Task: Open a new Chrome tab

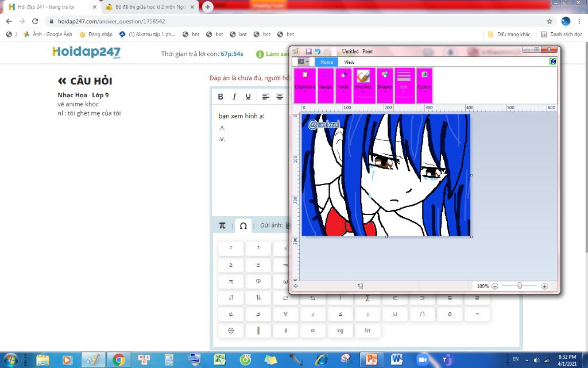Action: 207,7
